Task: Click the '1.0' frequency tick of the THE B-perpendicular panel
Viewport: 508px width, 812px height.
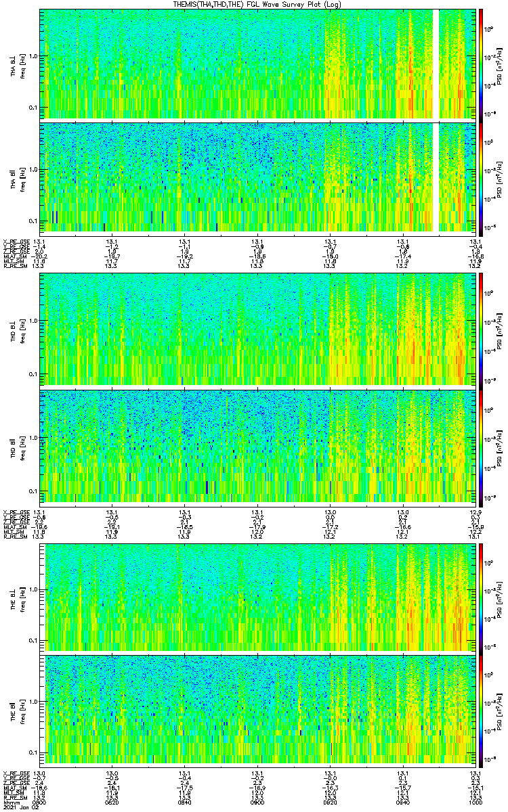Action: pyautogui.click(x=33, y=589)
